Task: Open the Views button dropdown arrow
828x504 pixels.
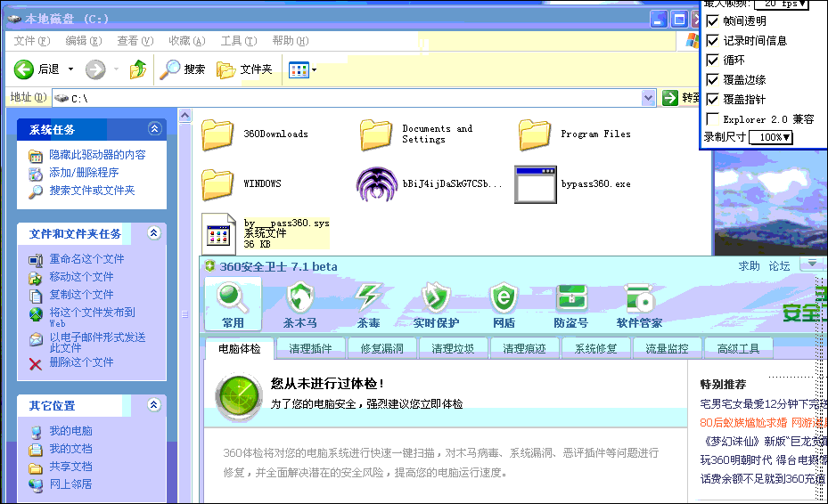Action: coord(315,69)
